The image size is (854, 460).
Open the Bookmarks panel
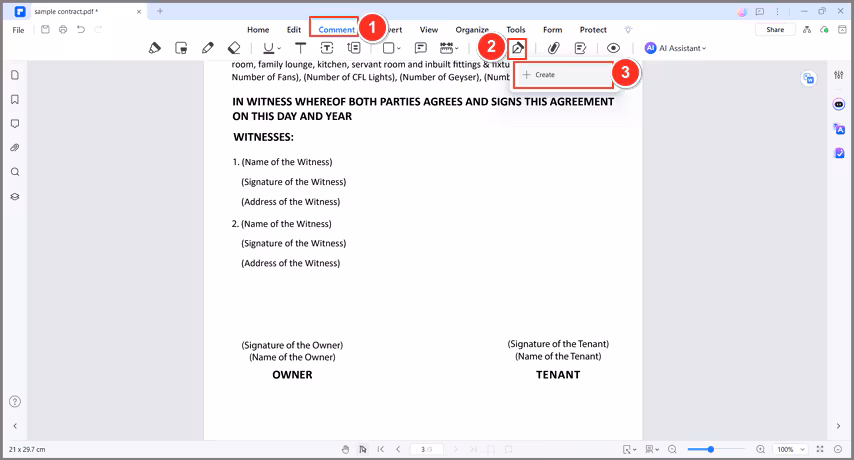(x=15, y=100)
